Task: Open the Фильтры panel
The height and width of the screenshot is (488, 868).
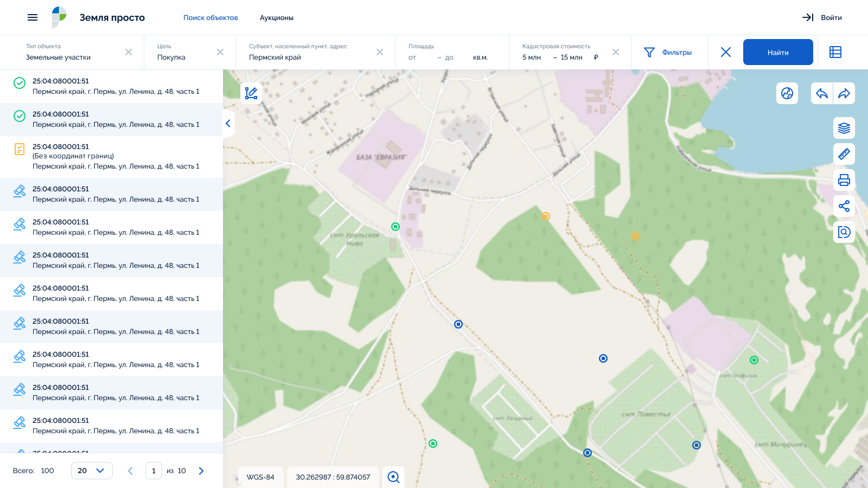Action: point(668,52)
